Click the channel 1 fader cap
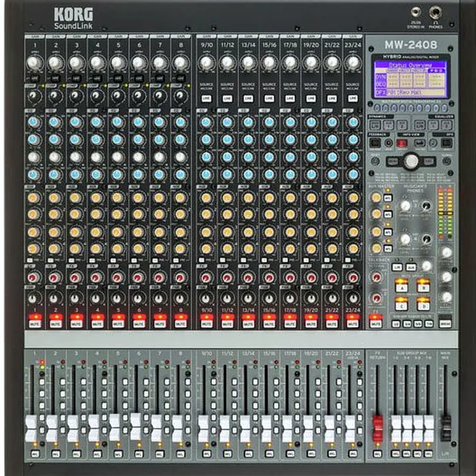 coord(31,428)
